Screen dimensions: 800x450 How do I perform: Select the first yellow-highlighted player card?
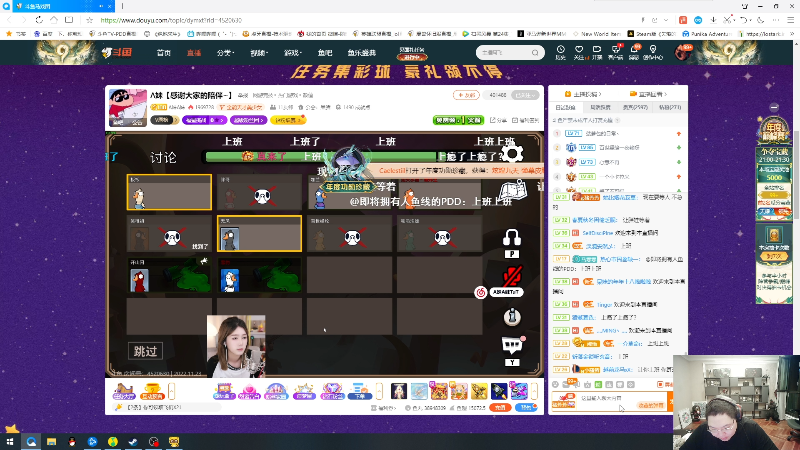[x=169, y=192]
